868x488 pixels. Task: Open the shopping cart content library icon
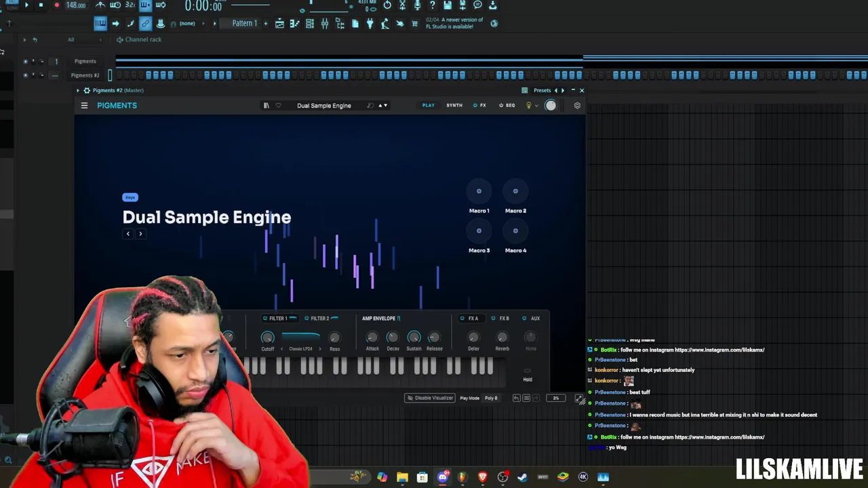click(414, 24)
